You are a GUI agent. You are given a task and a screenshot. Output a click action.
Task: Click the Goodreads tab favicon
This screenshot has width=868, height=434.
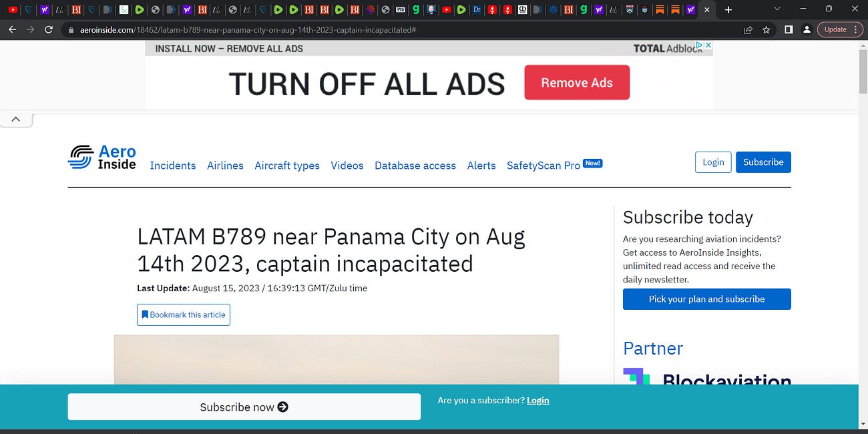pos(415,10)
